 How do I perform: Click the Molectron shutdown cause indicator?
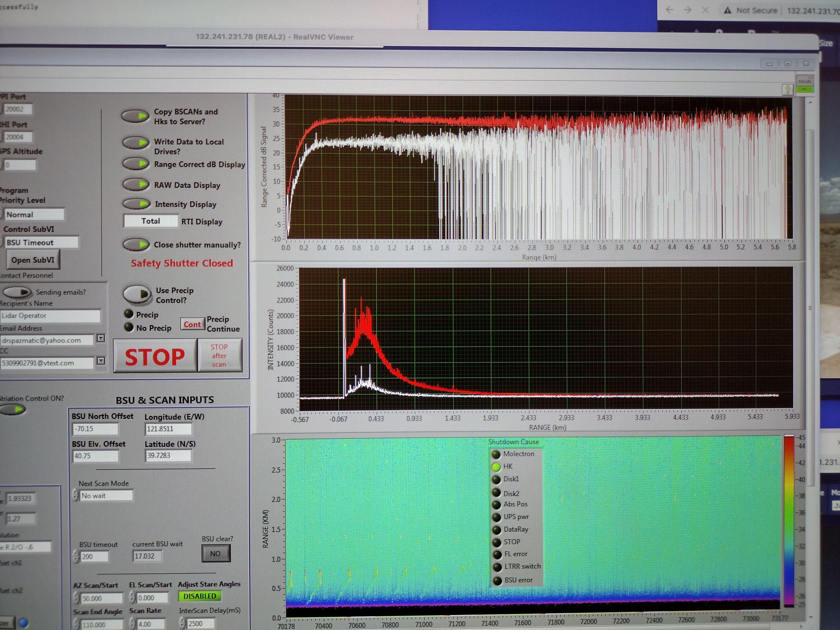tap(496, 454)
